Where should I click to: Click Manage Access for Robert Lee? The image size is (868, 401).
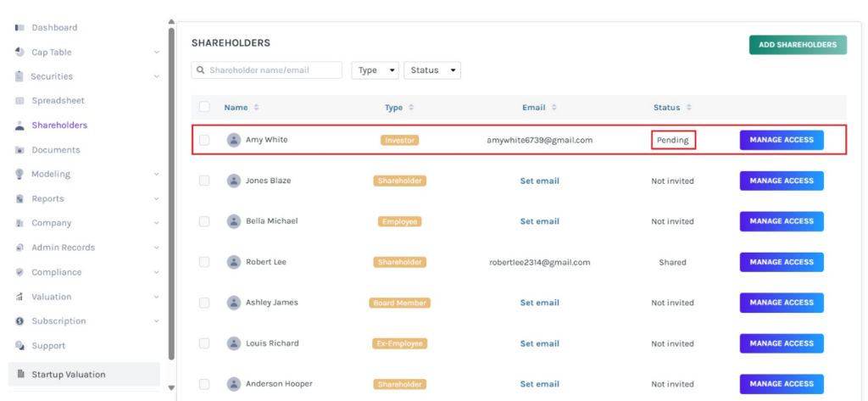[x=782, y=262]
